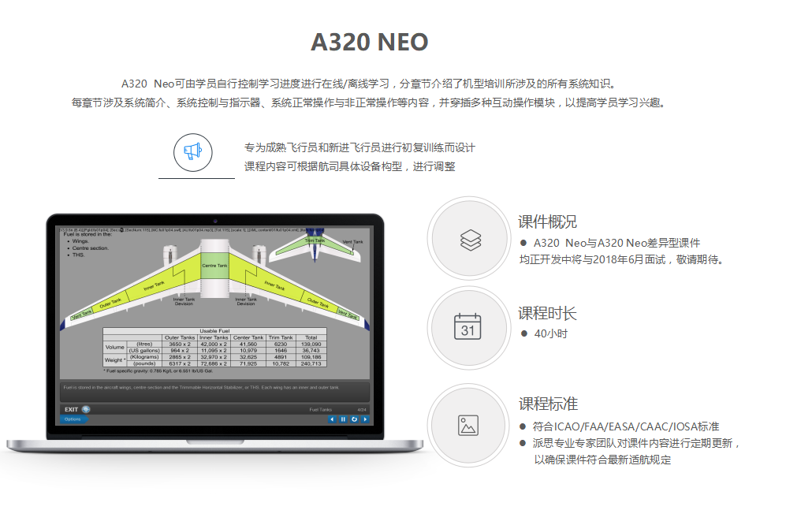Click the calendar 31 course duration icon

pos(467,327)
